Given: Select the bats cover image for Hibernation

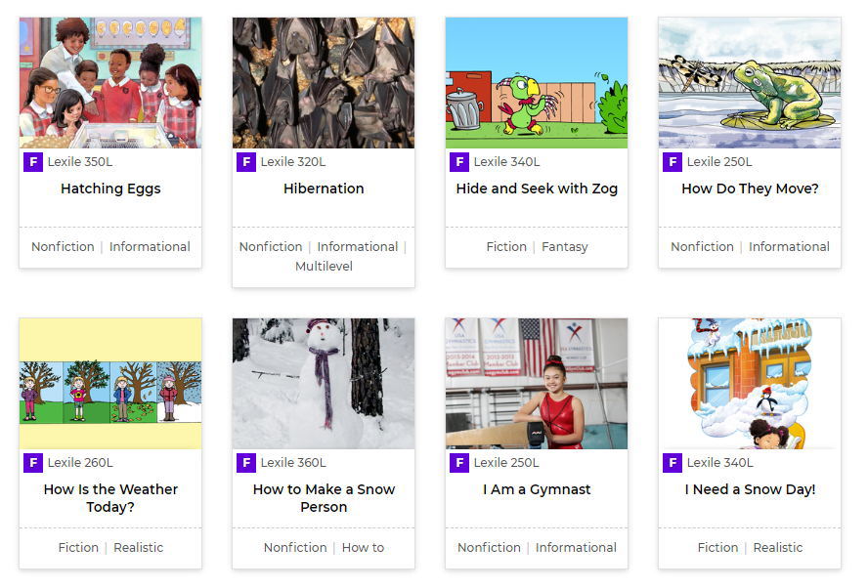Looking at the screenshot, I should [324, 83].
